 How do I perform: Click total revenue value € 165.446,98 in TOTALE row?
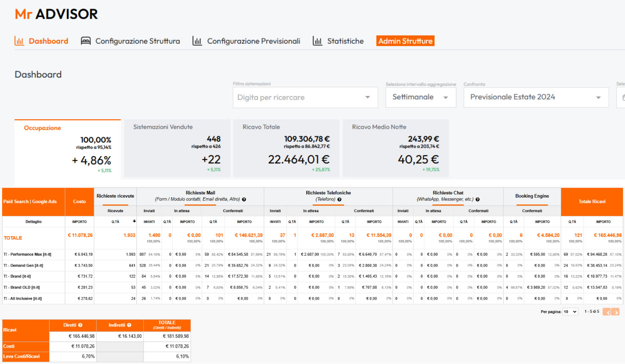(x=608, y=235)
